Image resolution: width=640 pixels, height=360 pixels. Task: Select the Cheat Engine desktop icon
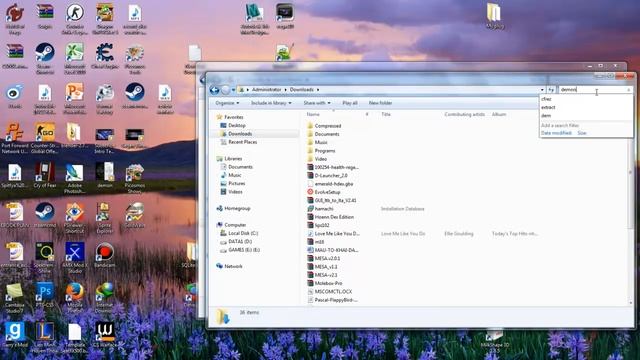coord(104,56)
